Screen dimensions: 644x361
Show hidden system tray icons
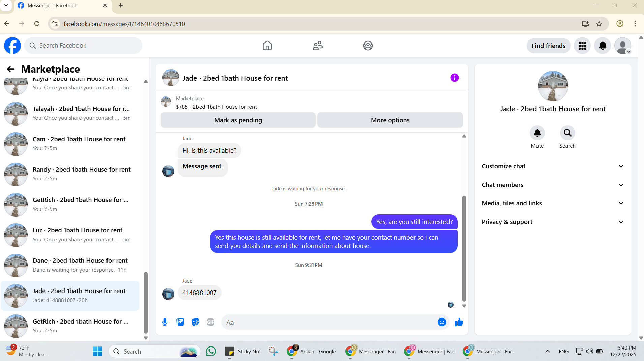(x=548, y=351)
